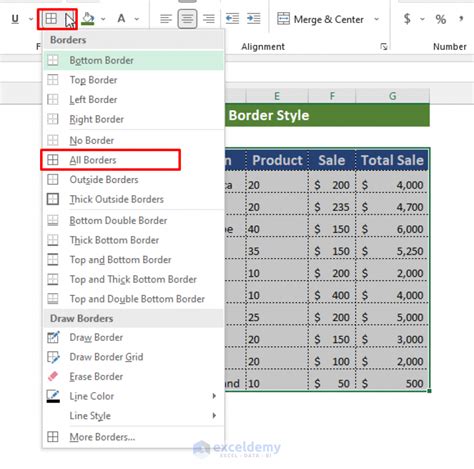Click the Font Color 'A' icon
The width and height of the screenshot is (474, 469).
121,19
